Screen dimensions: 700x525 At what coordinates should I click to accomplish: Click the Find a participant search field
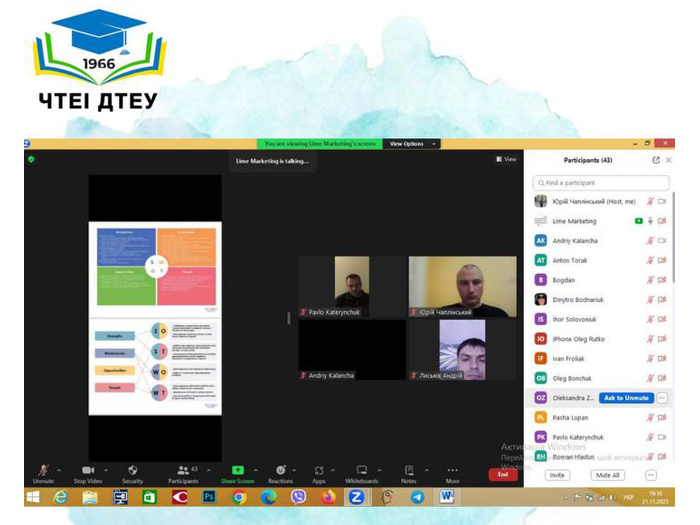coord(601,183)
